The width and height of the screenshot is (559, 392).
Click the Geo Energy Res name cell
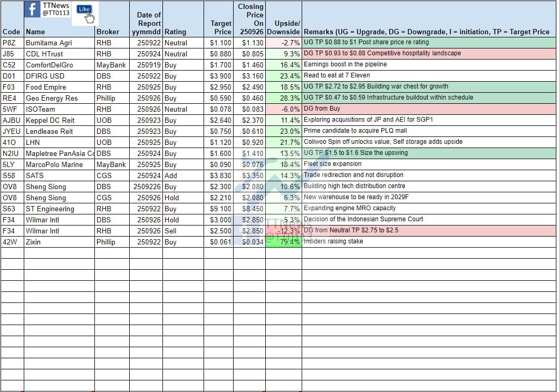click(x=59, y=98)
